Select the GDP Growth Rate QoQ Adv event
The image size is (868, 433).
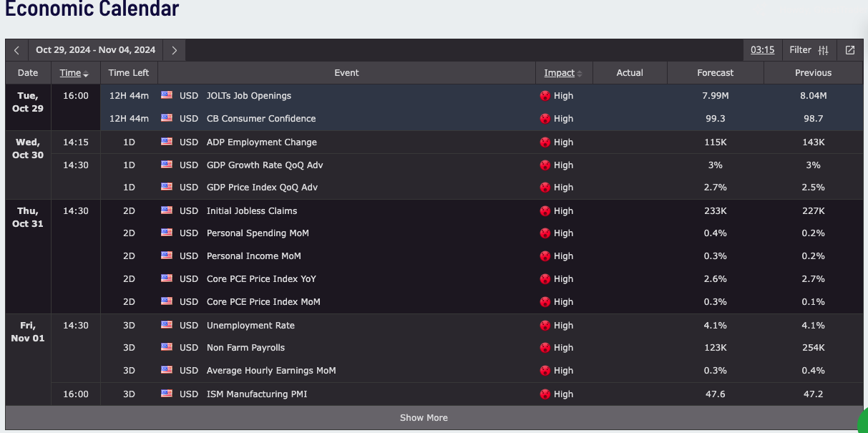click(264, 165)
